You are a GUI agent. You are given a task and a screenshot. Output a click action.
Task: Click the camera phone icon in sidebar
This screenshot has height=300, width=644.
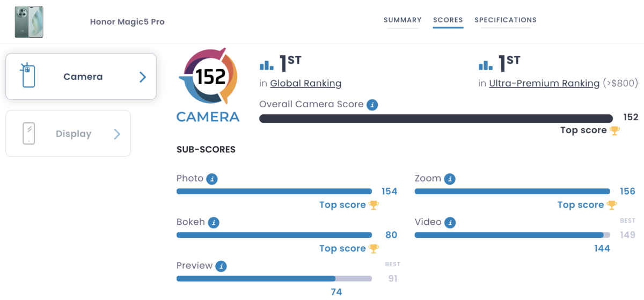point(28,76)
